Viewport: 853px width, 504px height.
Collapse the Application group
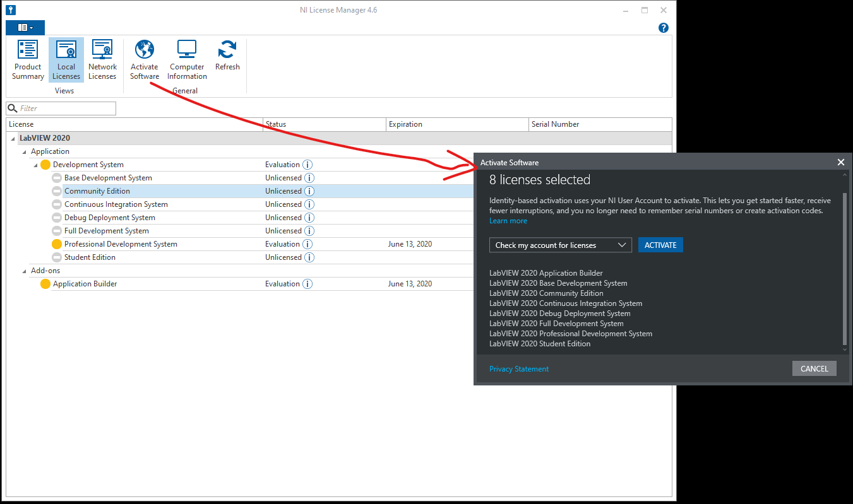[x=25, y=151]
